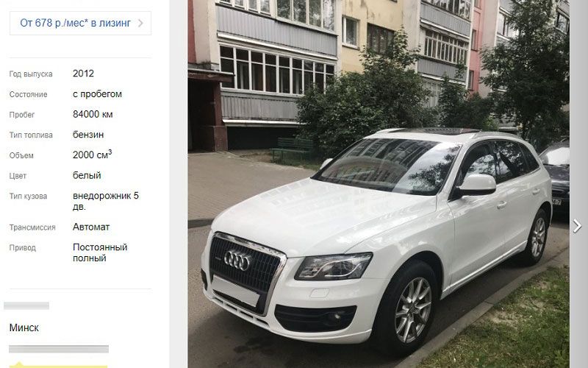588x368 pixels.
Task: Click the yellow tooltip box at the bottom
Action: tap(59, 365)
